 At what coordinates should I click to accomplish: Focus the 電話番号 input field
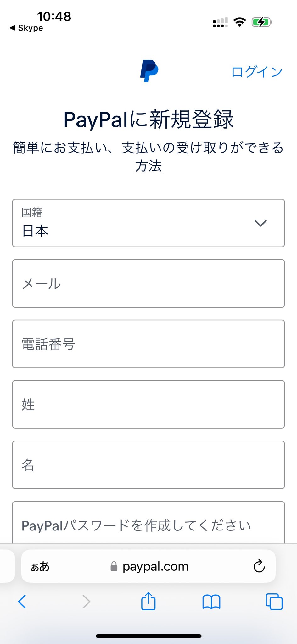148,344
